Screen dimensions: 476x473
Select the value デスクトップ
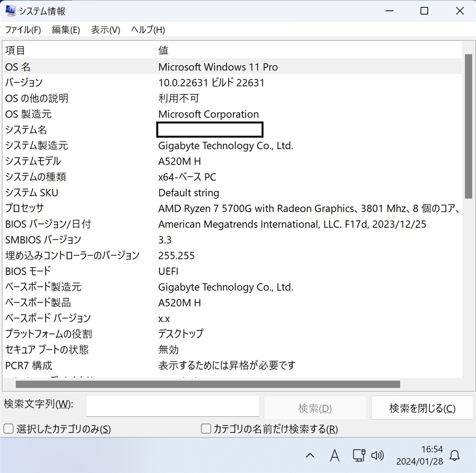pos(181,334)
